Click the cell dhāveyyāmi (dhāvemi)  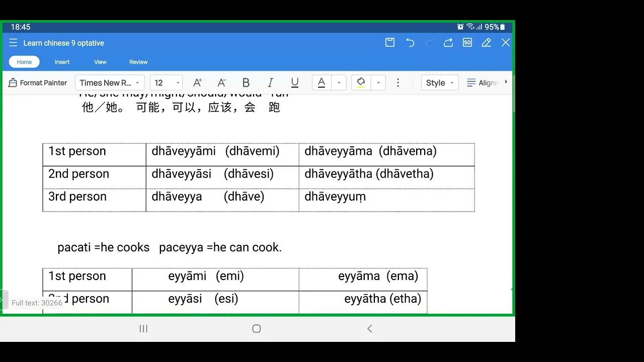[222, 155]
